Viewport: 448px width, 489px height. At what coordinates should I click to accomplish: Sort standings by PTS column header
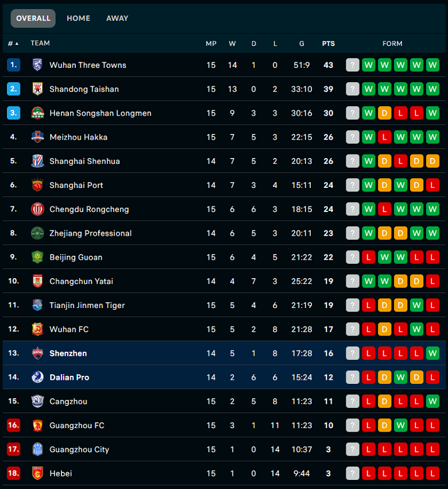[329, 44]
